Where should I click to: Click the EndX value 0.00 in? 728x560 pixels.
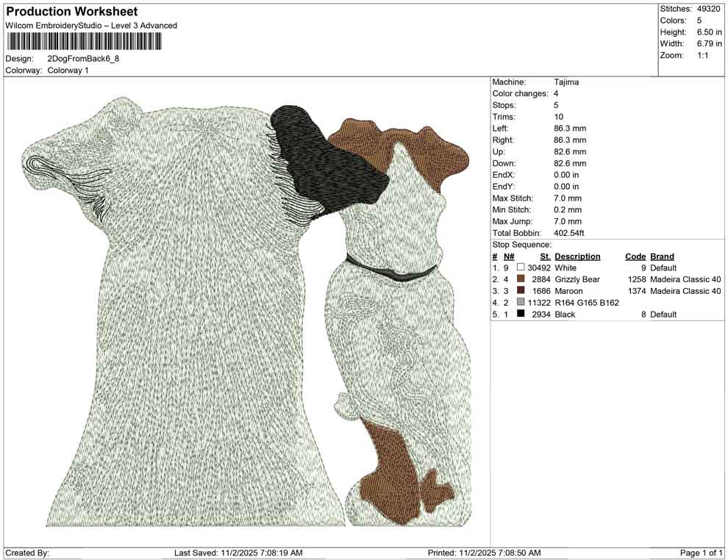coord(566,175)
